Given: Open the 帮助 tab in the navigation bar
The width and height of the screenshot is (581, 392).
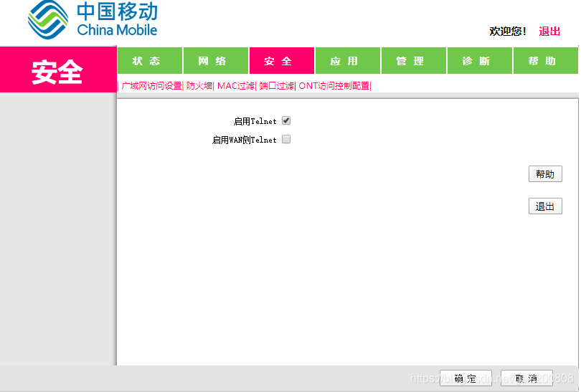Looking at the screenshot, I should [545, 61].
